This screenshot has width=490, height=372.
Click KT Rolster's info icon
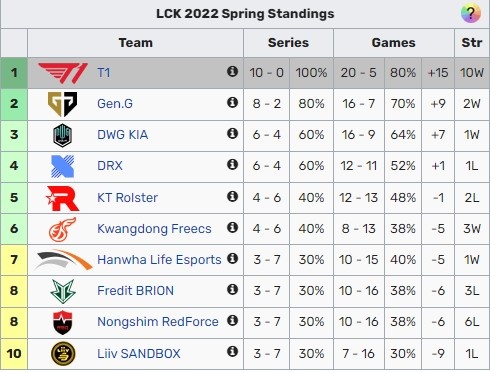(232, 196)
